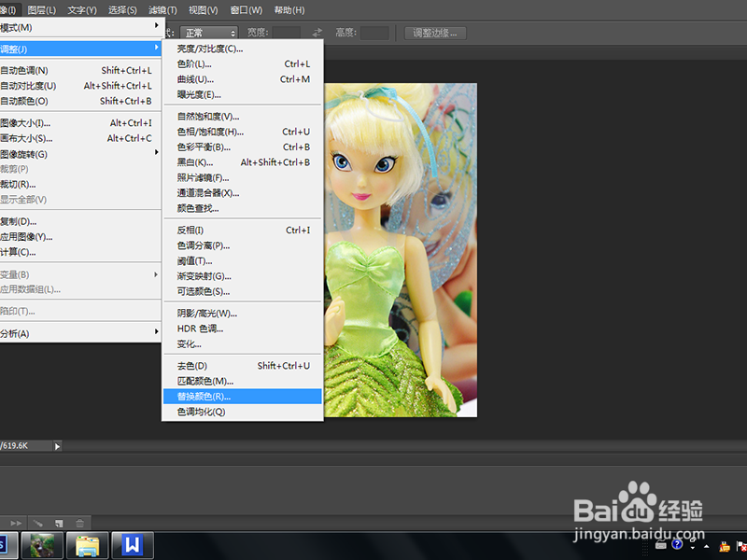Choose 替换颜色(R)... from adjustments submenu
Image resolution: width=747 pixels, height=560 pixels.
(x=243, y=396)
